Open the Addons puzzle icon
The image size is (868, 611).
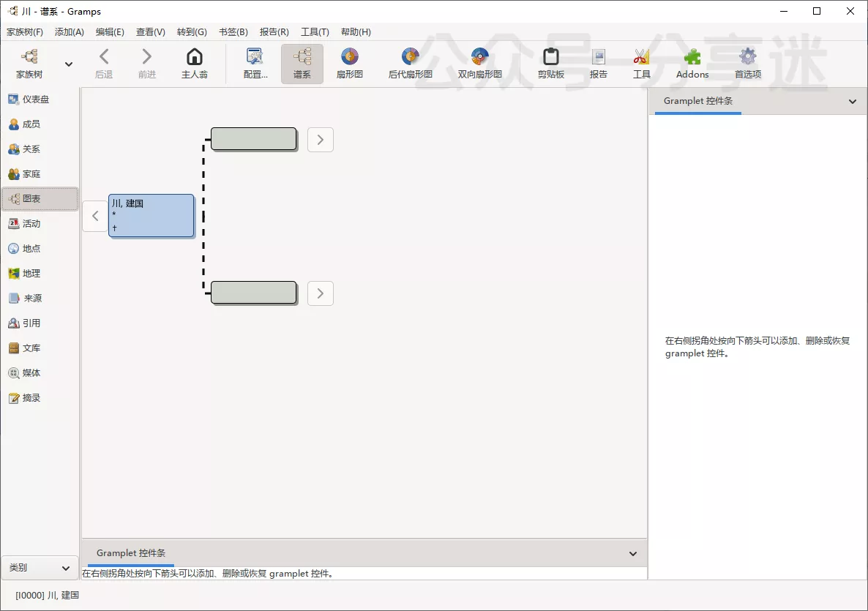692,57
